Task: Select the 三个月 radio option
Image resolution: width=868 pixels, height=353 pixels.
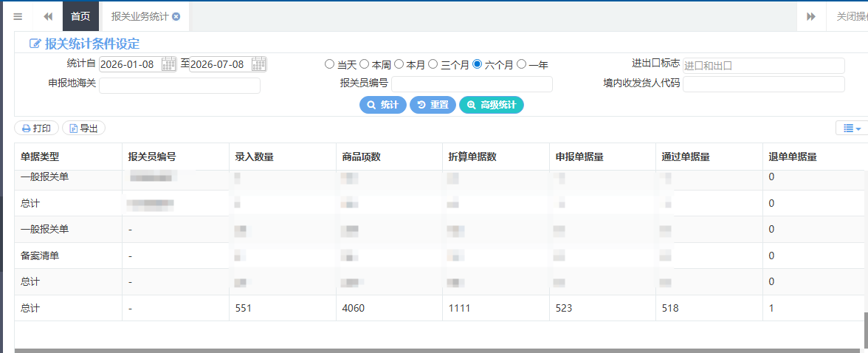Action: click(x=433, y=64)
